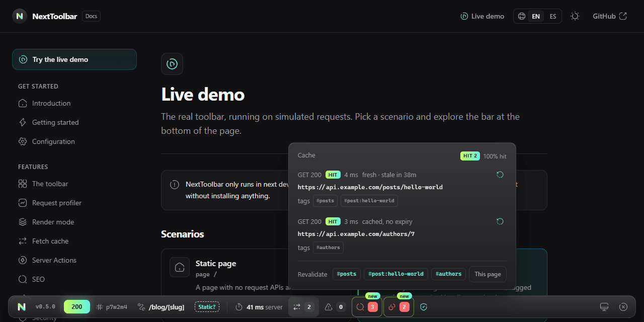Revalidate the #posts tag
644x322 pixels.
[347, 274]
